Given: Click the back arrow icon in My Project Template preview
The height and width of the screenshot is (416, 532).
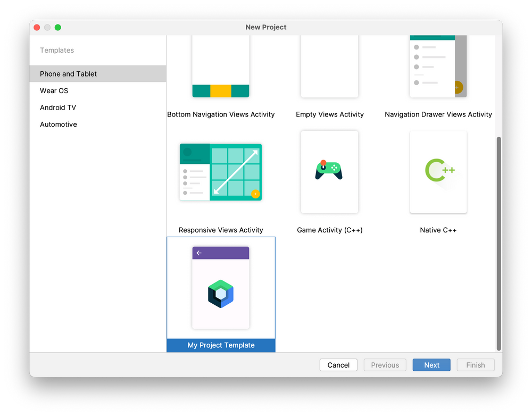Looking at the screenshot, I should tap(199, 252).
